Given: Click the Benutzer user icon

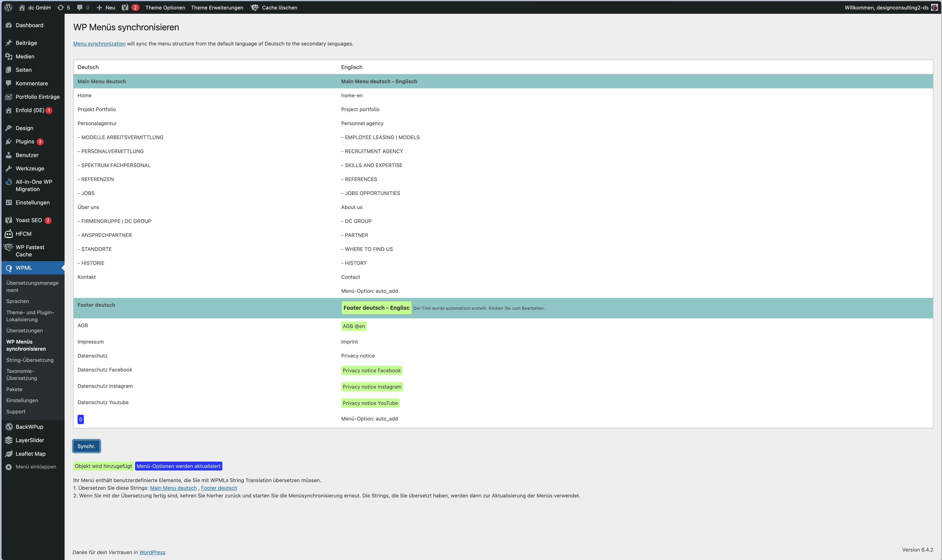Looking at the screenshot, I should tap(9, 155).
